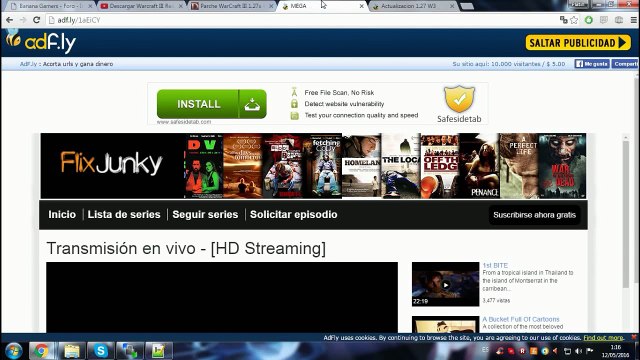640x360 pixels.
Task: Bookmark the page with the star icon
Action: [x=574, y=20]
